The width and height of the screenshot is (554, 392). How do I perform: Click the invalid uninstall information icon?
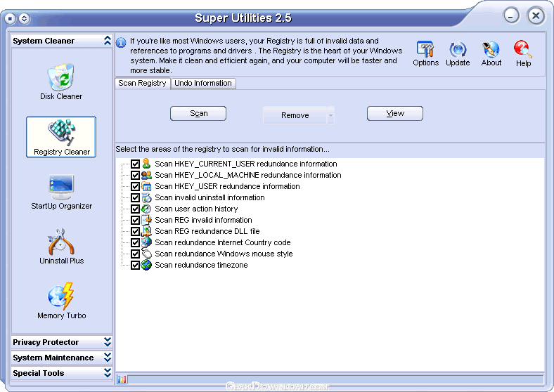click(x=146, y=197)
